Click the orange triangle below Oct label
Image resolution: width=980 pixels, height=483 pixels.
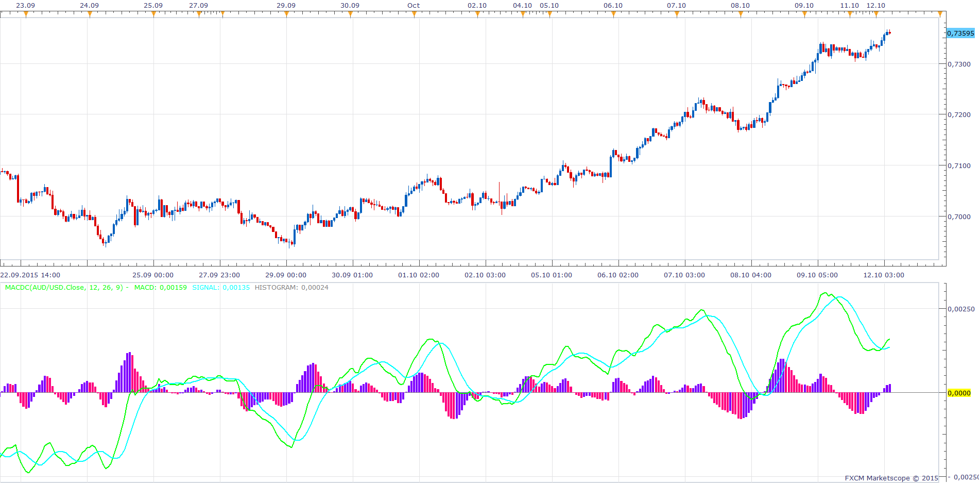tap(414, 14)
